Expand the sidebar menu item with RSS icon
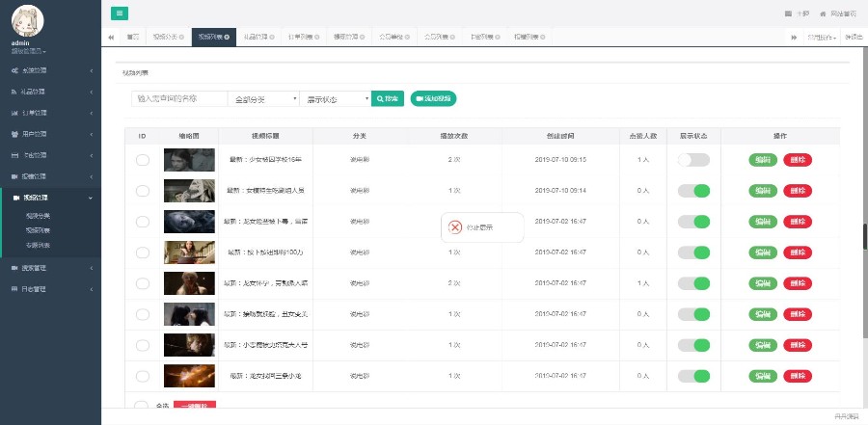The width and height of the screenshot is (868, 425). tap(50, 92)
